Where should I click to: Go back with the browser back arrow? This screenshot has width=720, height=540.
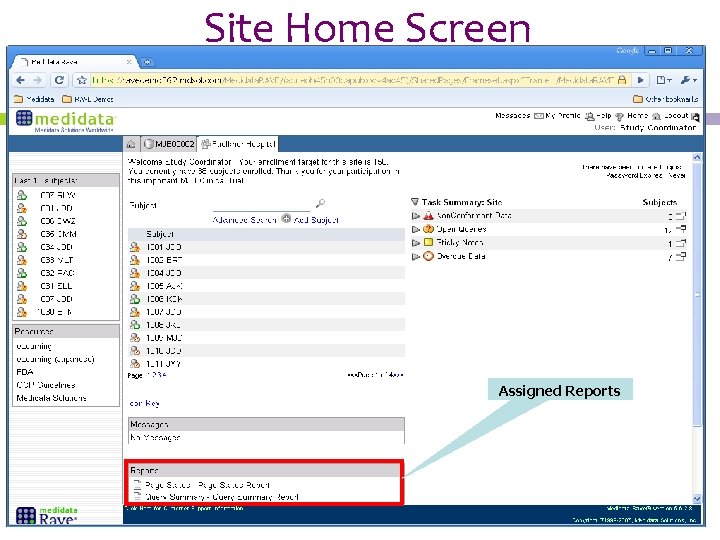point(21,80)
